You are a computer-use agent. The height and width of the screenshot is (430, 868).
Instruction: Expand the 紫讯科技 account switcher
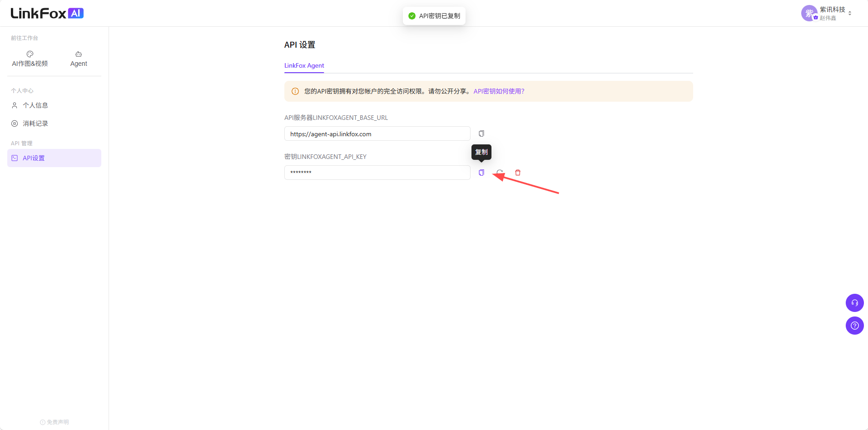tap(850, 13)
